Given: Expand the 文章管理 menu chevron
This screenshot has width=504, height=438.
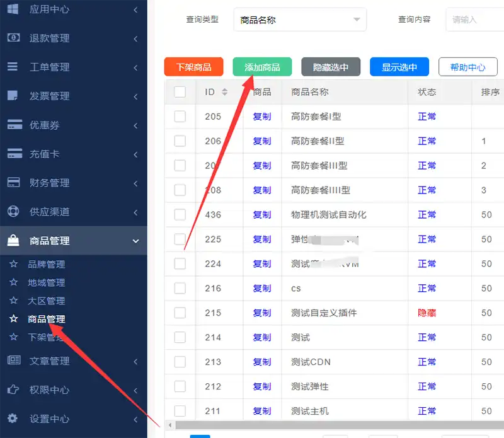Looking at the screenshot, I should coord(135,362).
